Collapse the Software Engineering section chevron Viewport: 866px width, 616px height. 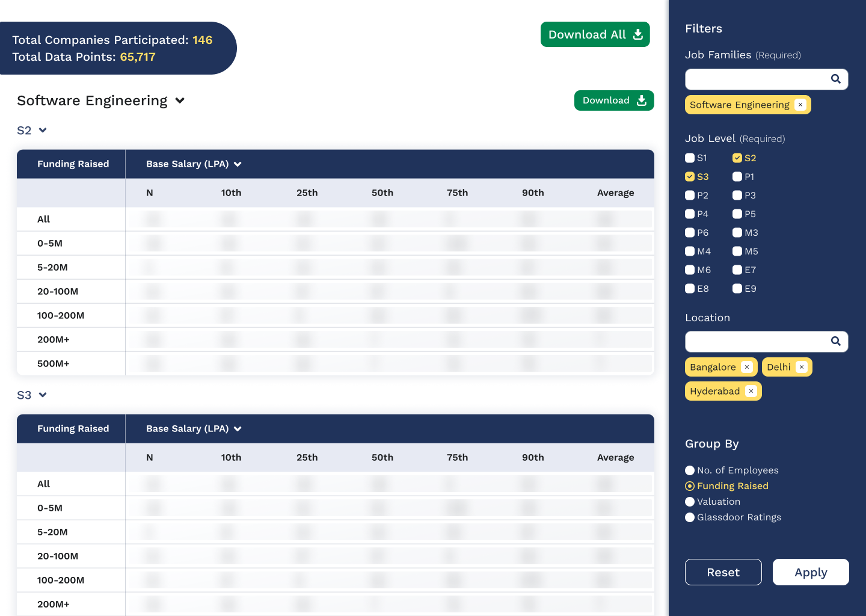[x=180, y=100]
